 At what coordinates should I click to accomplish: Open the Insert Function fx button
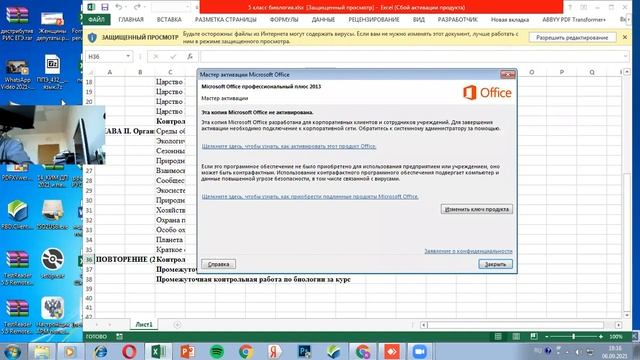pyautogui.click(x=190, y=56)
